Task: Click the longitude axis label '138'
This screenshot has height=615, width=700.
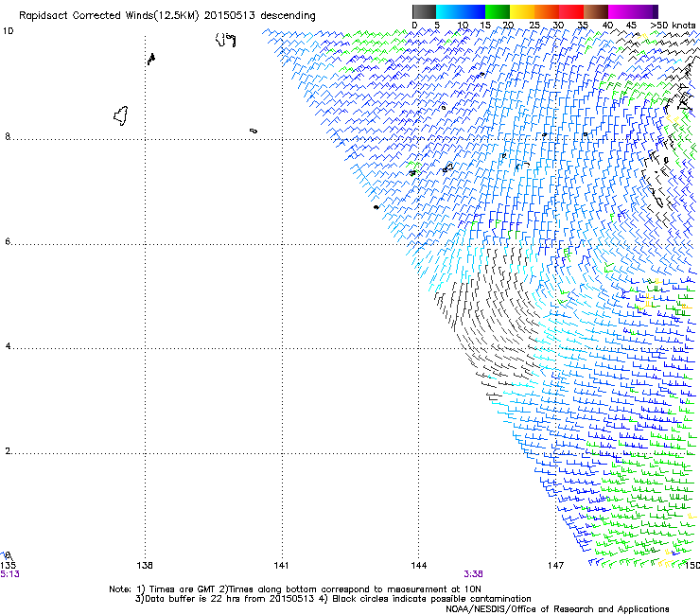Action: 145,566
